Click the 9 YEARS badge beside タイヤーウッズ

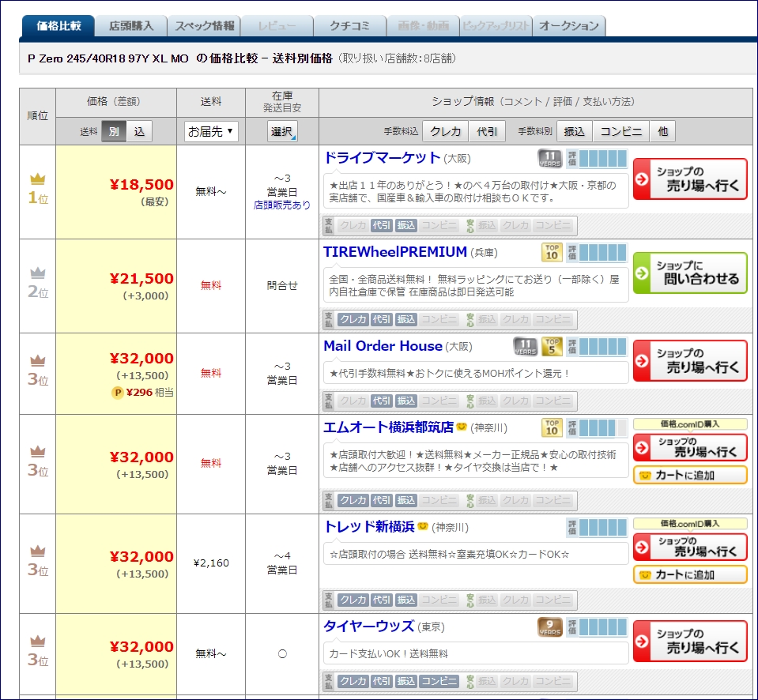pos(549,627)
